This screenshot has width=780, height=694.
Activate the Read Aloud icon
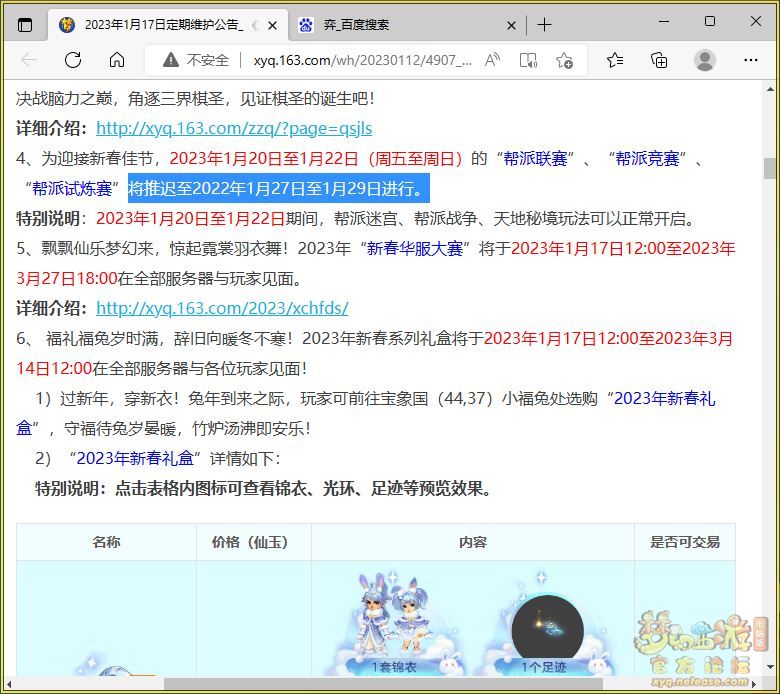point(492,60)
